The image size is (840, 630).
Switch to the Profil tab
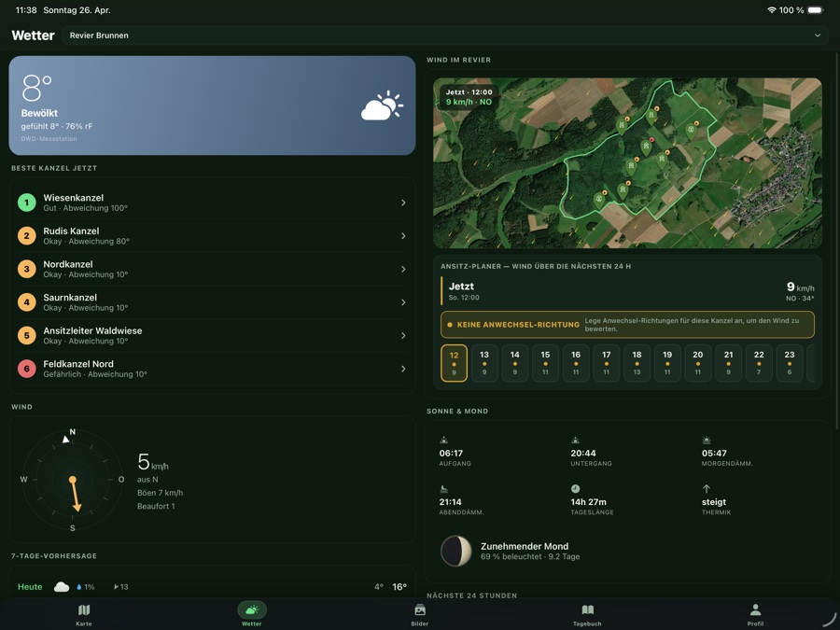coord(755,614)
